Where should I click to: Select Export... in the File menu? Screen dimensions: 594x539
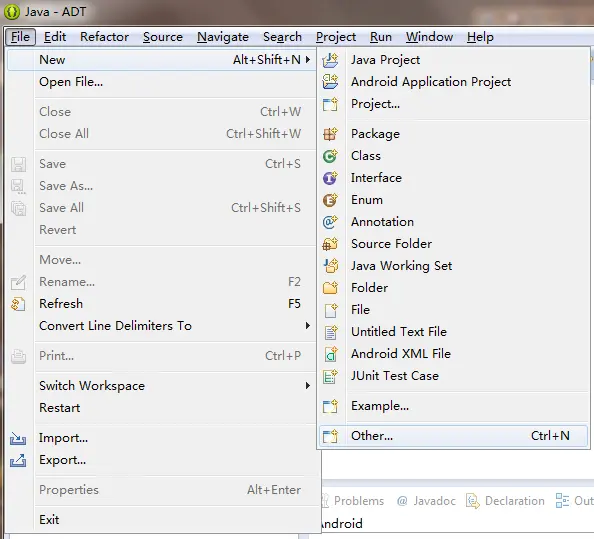[x=63, y=460]
